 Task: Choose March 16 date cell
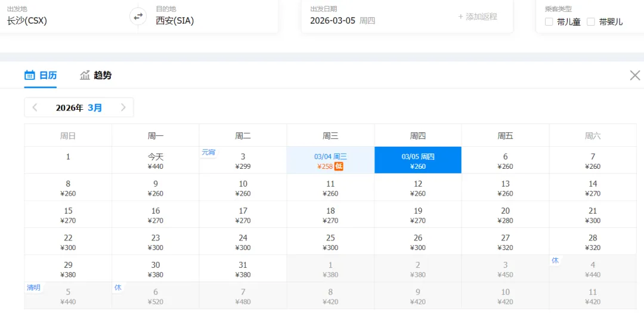pyautogui.click(x=156, y=214)
